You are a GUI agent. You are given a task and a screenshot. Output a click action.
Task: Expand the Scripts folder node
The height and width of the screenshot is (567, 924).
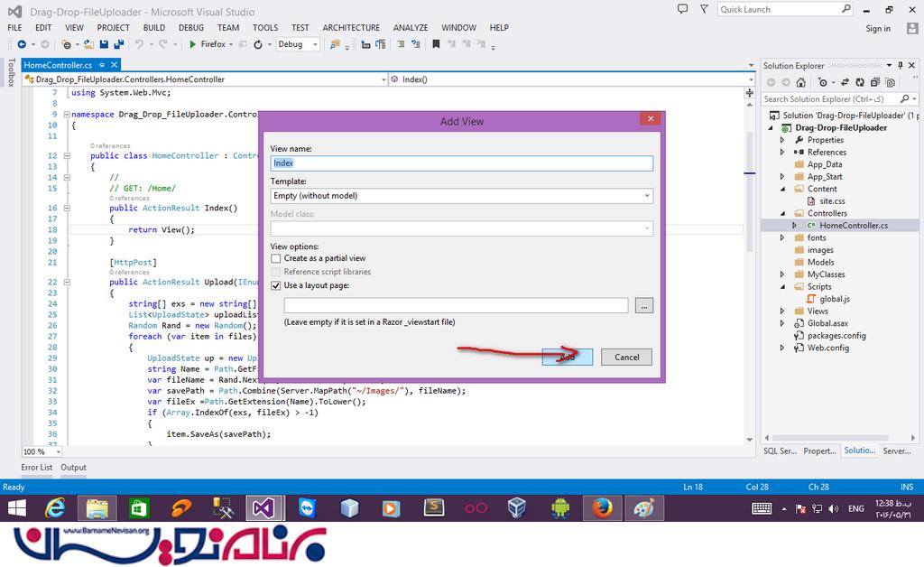click(x=782, y=287)
